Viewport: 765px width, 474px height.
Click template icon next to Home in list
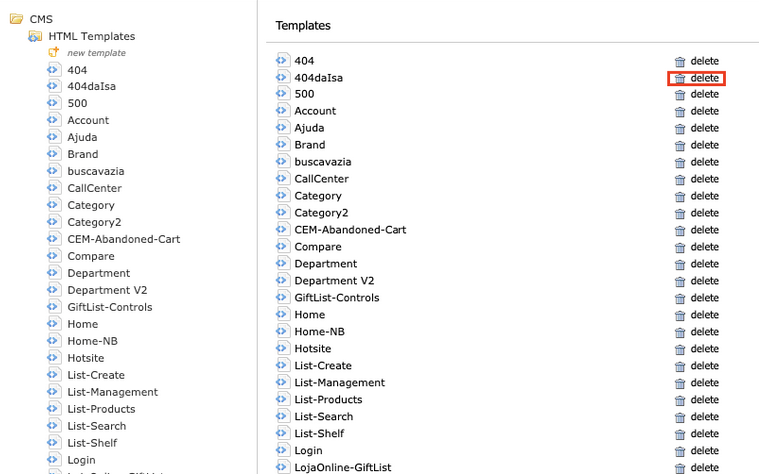pyautogui.click(x=282, y=315)
